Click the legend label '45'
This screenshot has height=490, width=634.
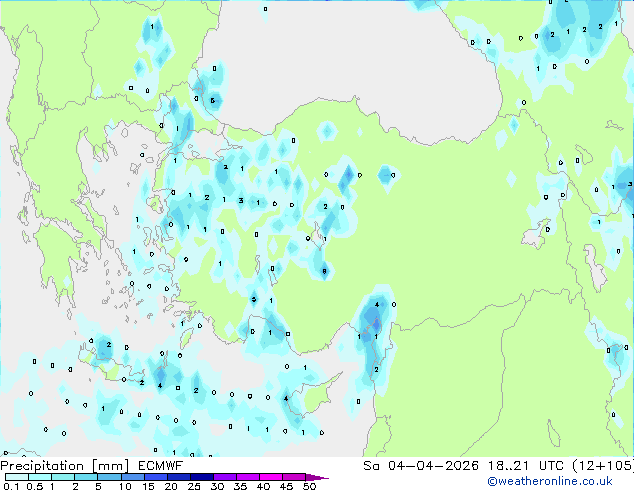click(x=286, y=486)
